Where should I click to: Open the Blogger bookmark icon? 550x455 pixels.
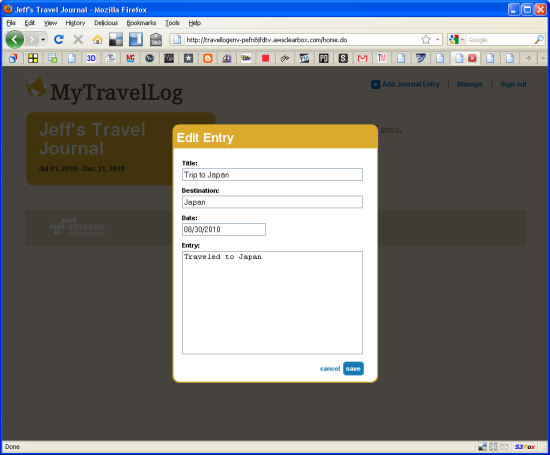(208, 58)
